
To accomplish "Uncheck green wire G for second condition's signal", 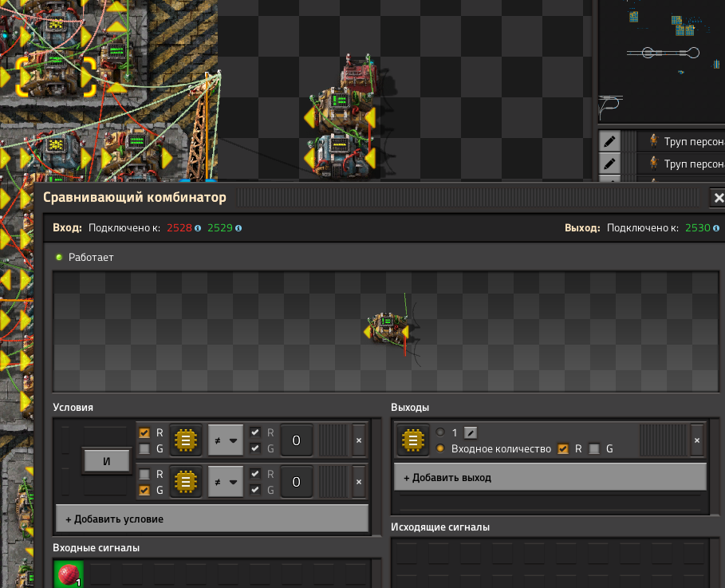I will [144, 490].
